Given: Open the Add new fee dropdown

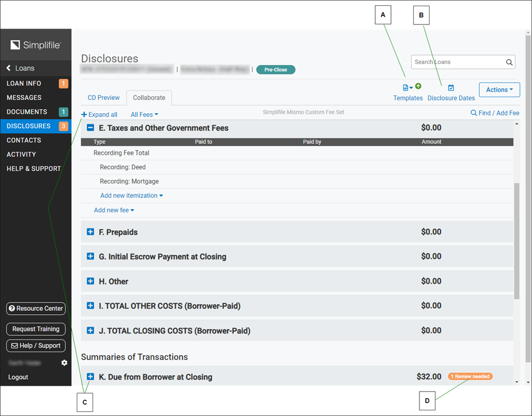Looking at the screenshot, I should [114, 210].
